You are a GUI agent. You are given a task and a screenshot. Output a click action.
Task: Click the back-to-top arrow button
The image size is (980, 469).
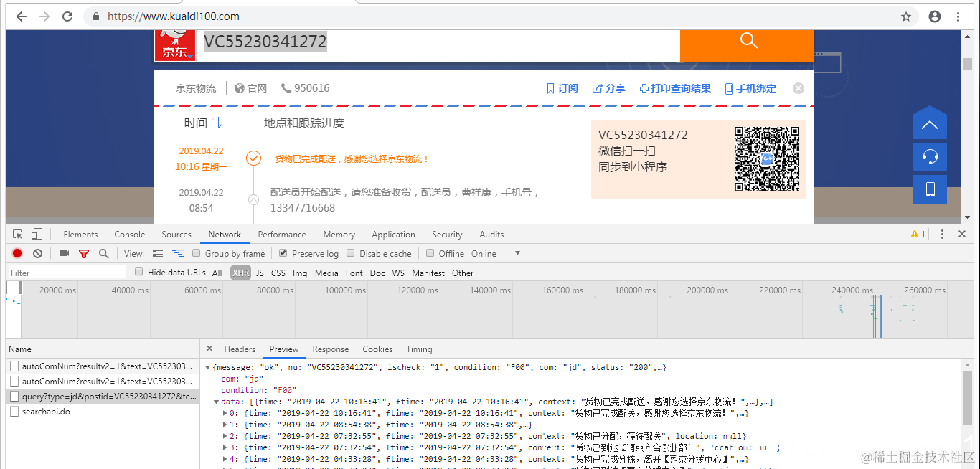930,123
